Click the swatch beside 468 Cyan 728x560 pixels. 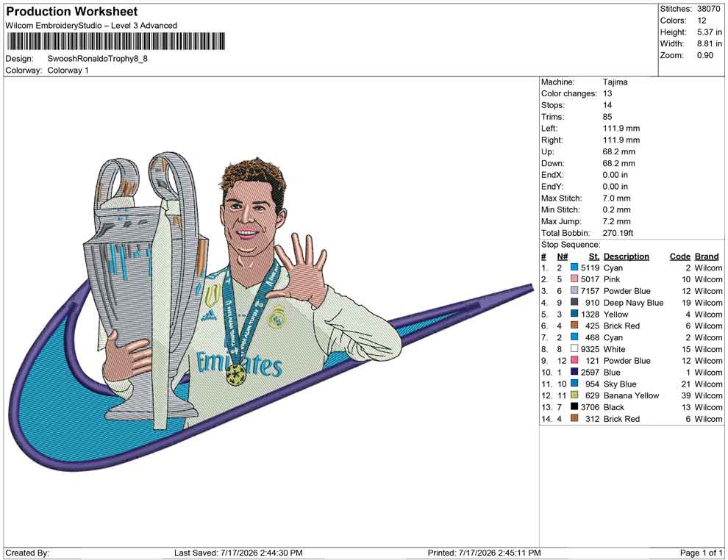(574, 337)
